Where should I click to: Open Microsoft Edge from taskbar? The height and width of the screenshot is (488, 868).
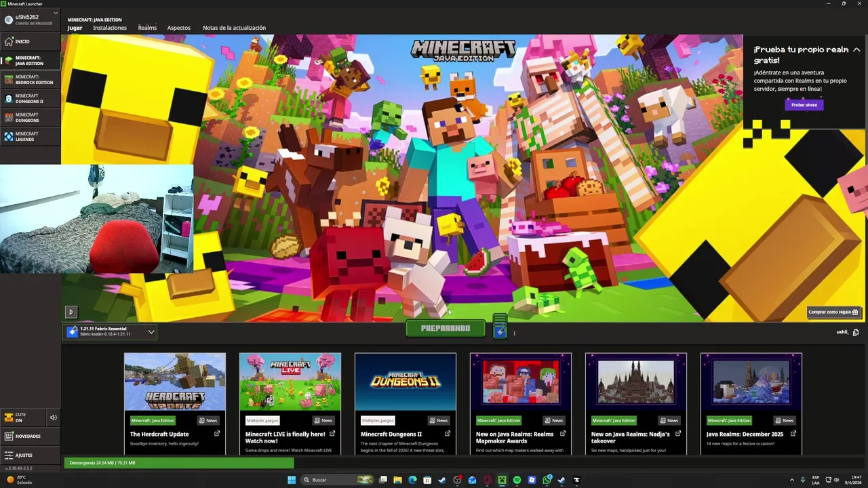tap(412, 480)
